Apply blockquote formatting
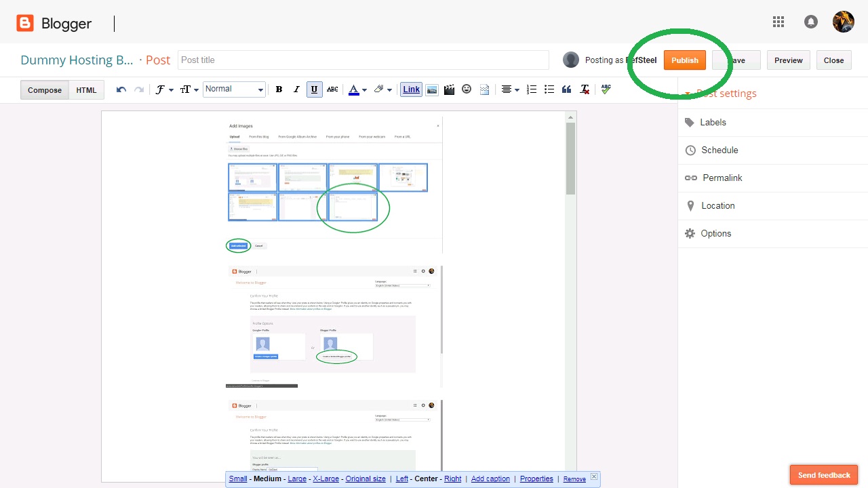 click(x=567, y=89)
